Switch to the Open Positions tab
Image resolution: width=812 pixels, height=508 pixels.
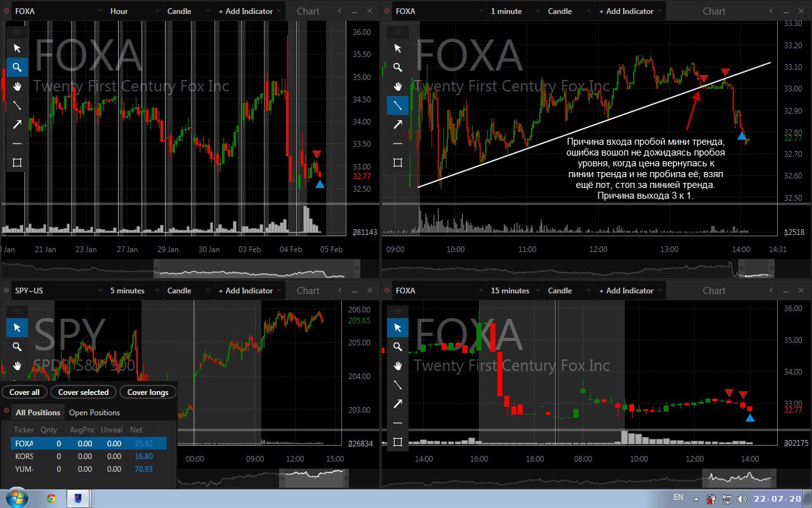[95, 413]
